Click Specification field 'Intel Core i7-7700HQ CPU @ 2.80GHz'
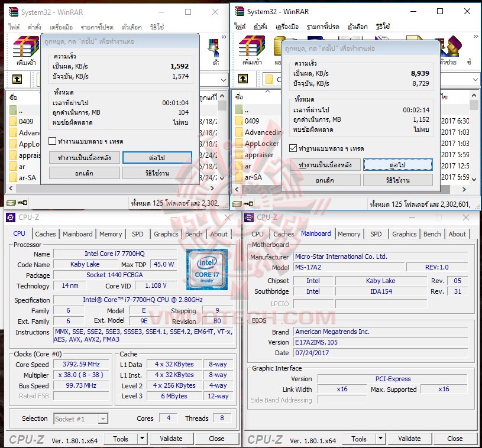 (x=143, y=300)
